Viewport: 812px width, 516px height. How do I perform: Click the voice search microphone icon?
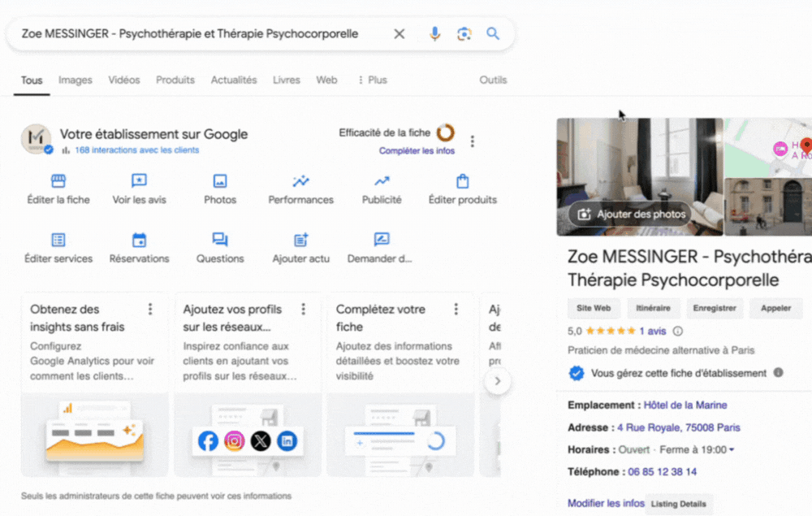point(434,33)
